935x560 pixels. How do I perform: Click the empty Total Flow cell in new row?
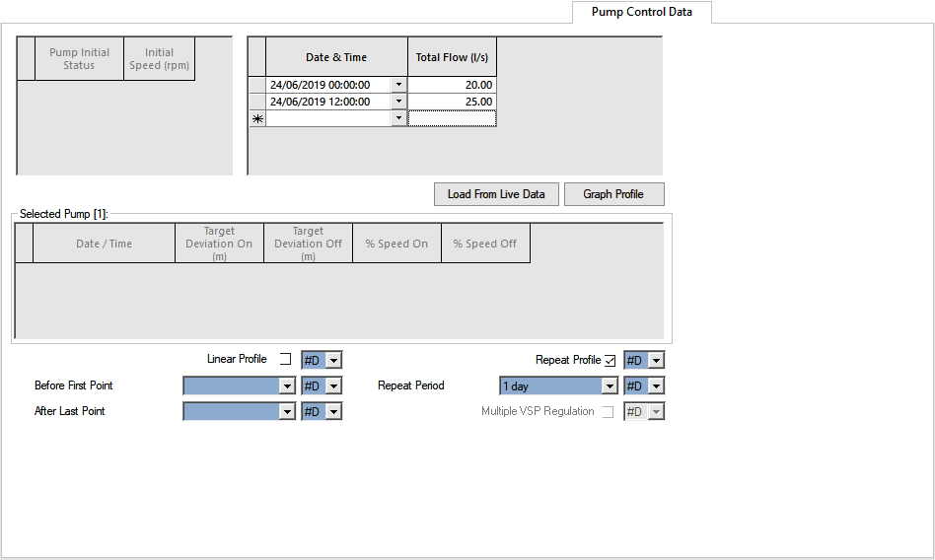[x=452, y=118]
